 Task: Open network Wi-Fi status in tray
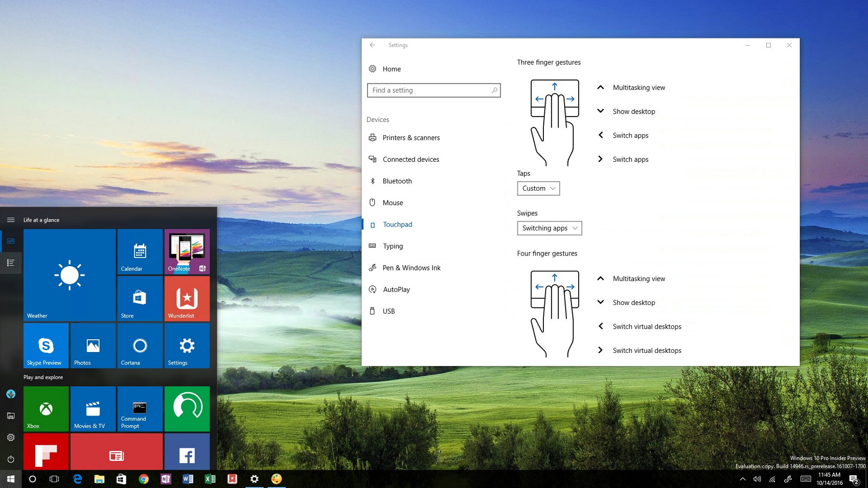pyautogui.click(x=773, y=479)
